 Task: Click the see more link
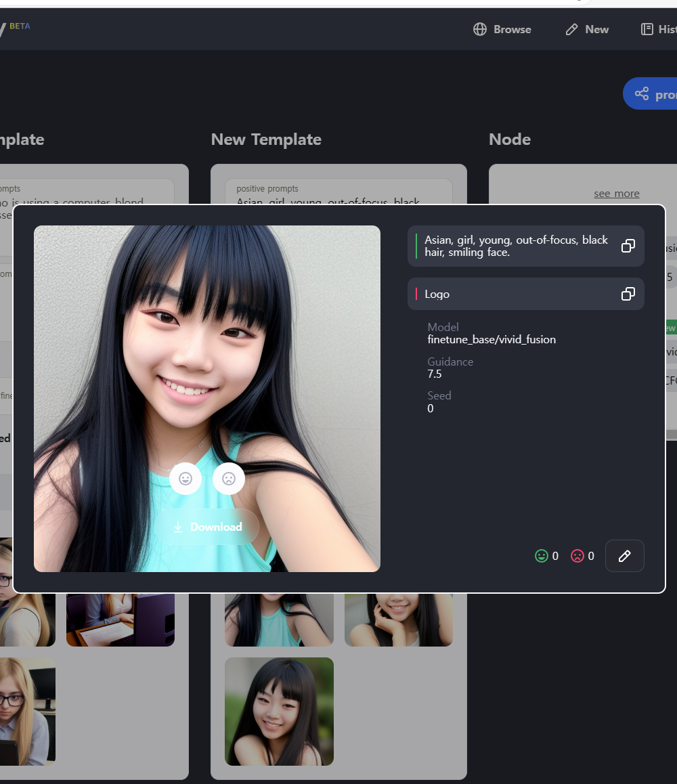pyautogui.click(x=617, y=194)
